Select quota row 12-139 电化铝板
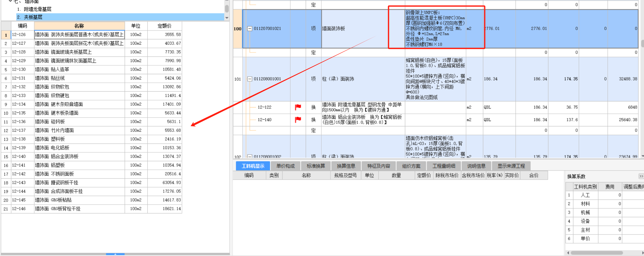 [x=91, y=148]
